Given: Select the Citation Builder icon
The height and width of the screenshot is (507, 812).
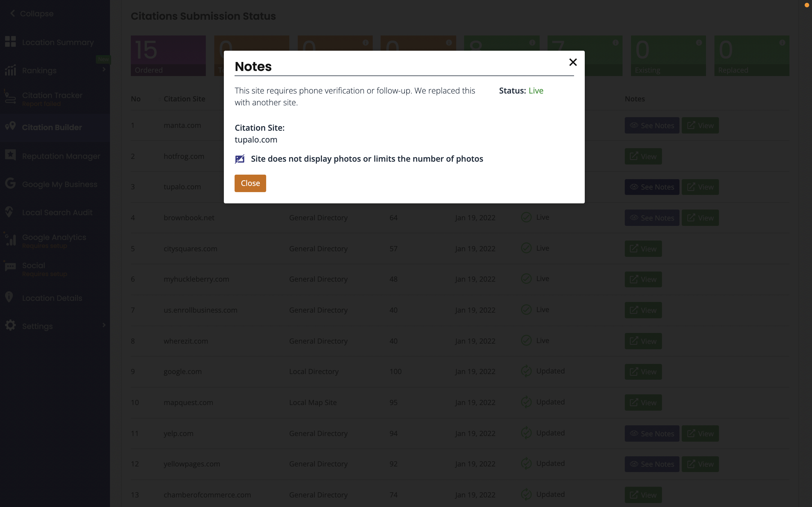Looking at the screenshot, I should (x=10, y=127).
